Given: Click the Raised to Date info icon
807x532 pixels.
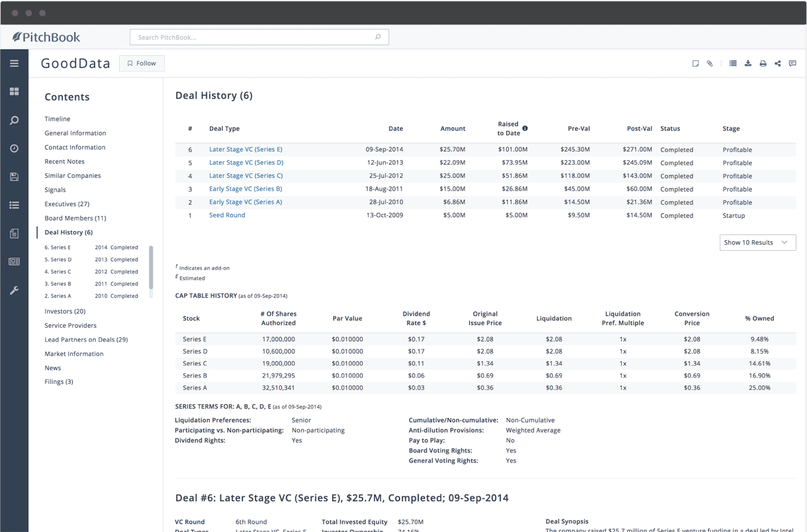Looking at the screenshot, I should 525,128.
